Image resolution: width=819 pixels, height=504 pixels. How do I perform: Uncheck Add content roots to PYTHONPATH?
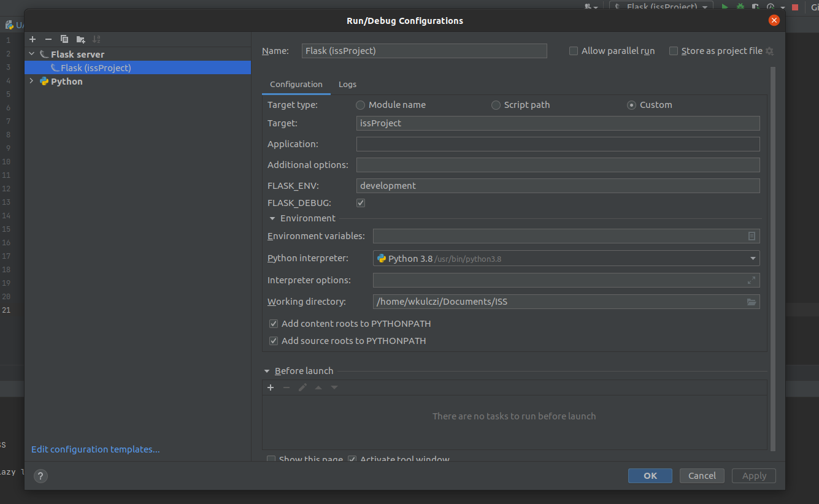274,324
